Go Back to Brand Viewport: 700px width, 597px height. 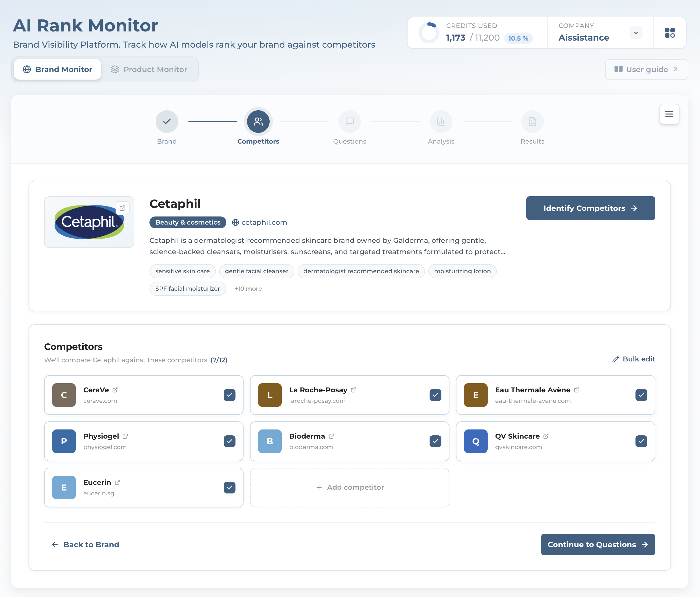85,545
